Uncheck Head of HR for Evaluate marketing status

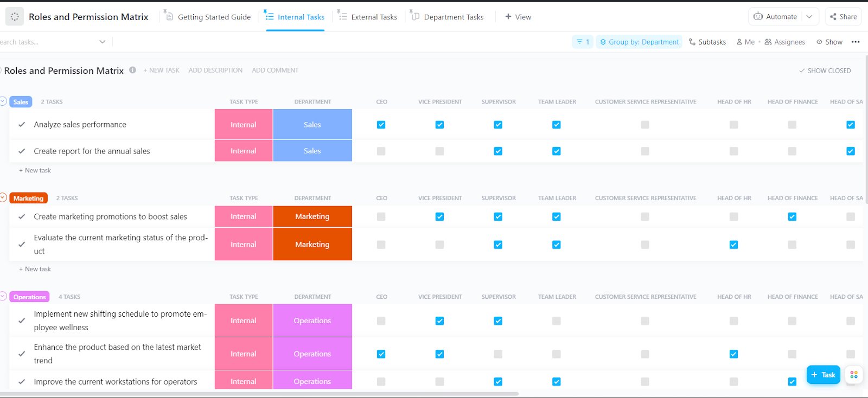(x=733, y=245)
